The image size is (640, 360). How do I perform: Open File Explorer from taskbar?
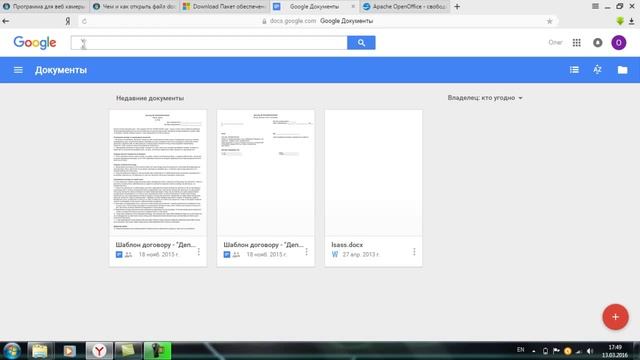[40, 351]
